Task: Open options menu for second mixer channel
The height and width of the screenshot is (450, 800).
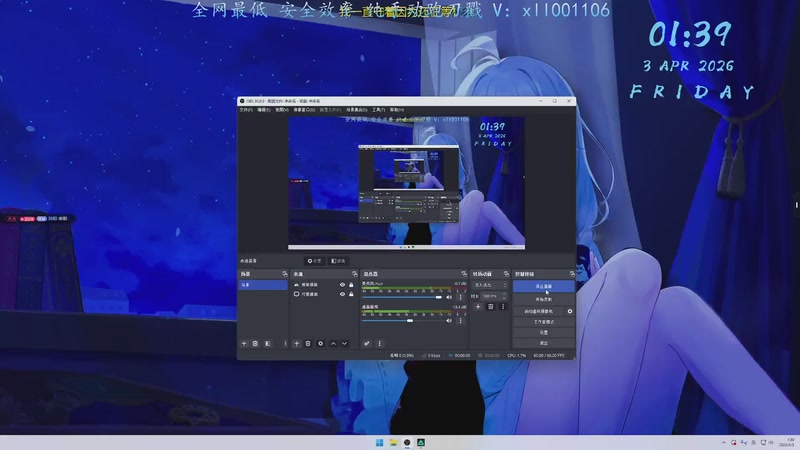Action: point(460,320)
